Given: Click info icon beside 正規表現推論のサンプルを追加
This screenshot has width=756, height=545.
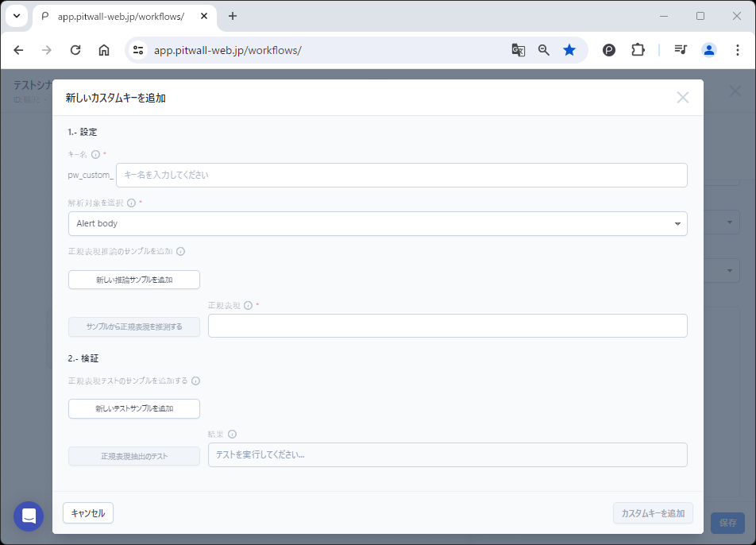Looking at the screenshot, I should tap(180, 252).
